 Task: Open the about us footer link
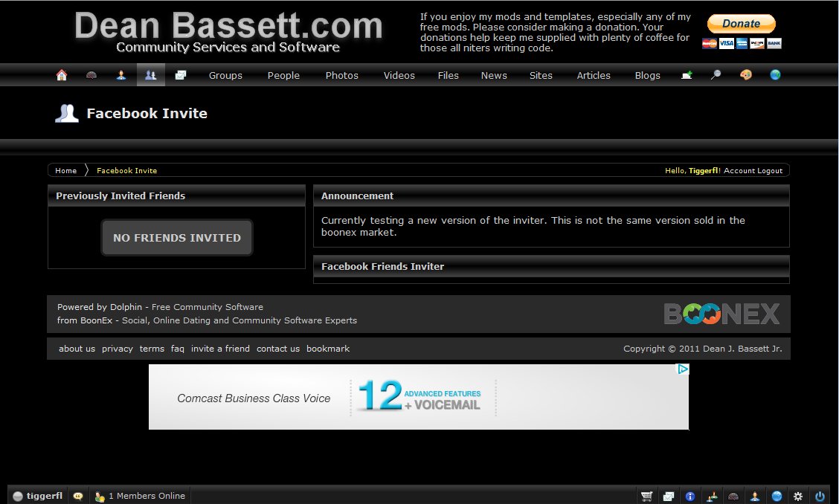(x=77, y=349)
